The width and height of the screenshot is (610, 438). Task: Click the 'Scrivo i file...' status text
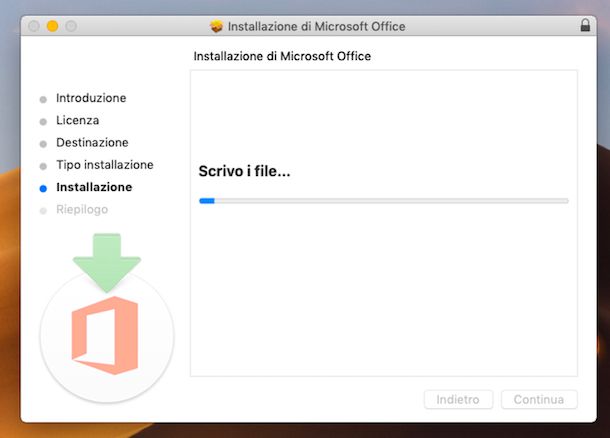point(244,171)
